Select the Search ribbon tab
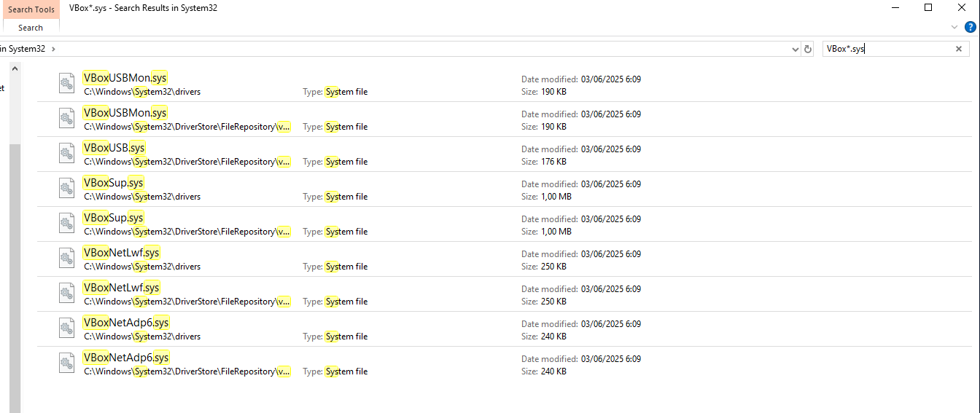Image resolution: width=980 pixels, height=413 pixels. click(x=31, y=28)
